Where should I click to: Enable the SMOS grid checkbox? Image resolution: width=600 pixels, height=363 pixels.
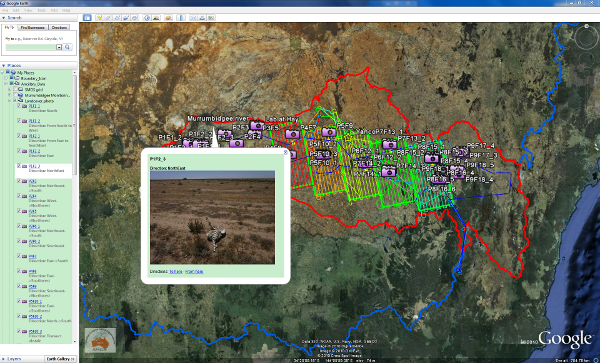tap(15, 89)
